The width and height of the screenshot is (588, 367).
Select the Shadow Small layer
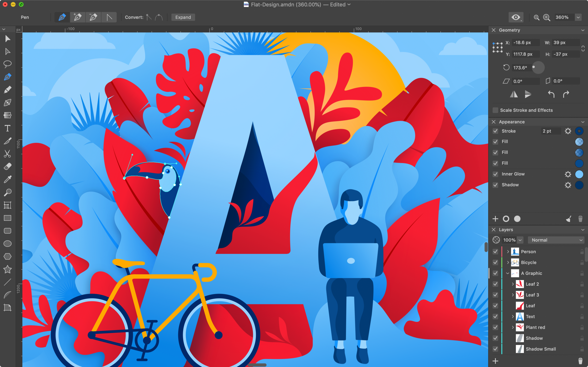541,349
